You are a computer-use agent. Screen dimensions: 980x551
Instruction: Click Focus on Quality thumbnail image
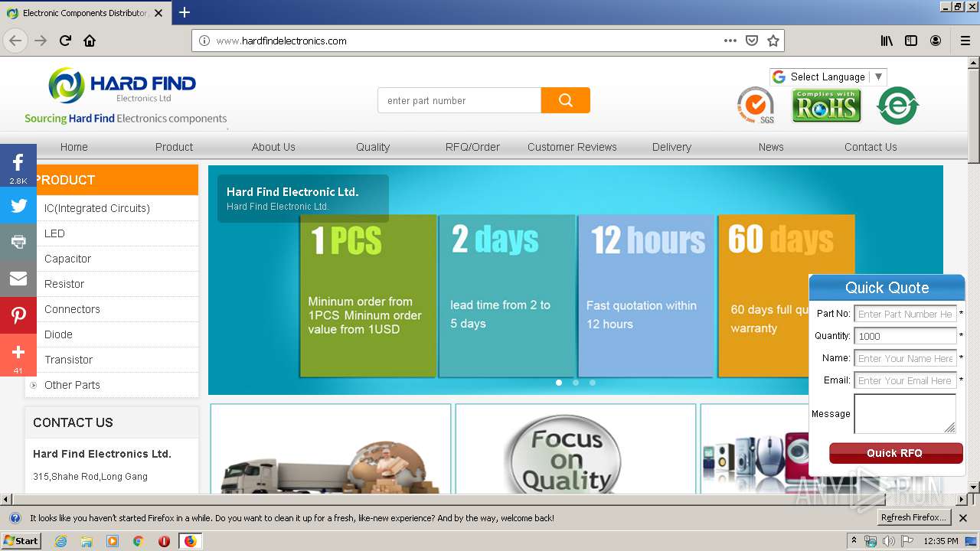[x=575, y=449]
